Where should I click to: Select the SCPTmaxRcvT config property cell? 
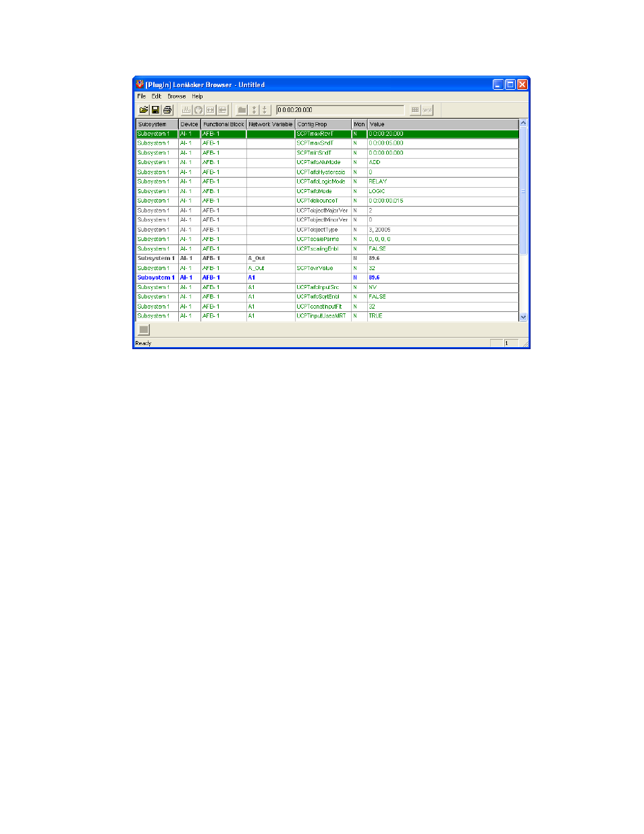(x=323, y=134)
